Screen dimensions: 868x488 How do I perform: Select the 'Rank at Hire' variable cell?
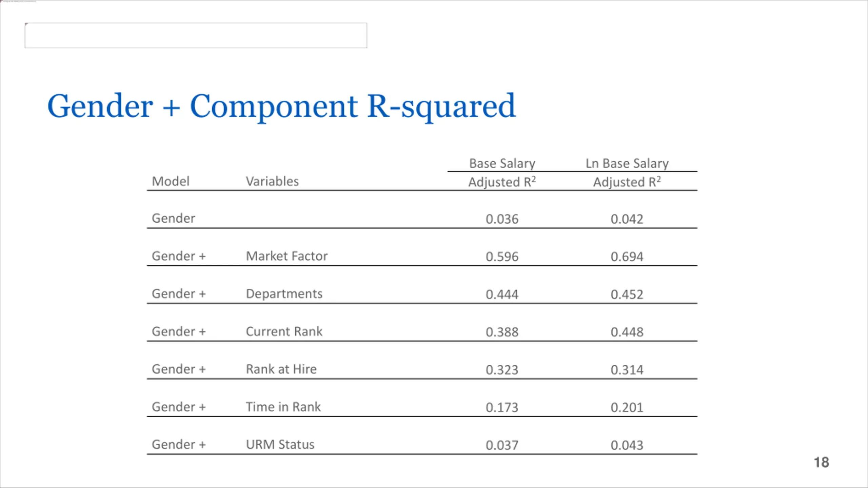281,369
